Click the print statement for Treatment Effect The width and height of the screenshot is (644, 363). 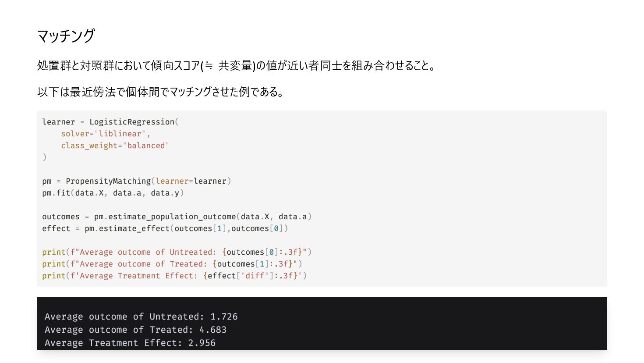click(174, 276)
